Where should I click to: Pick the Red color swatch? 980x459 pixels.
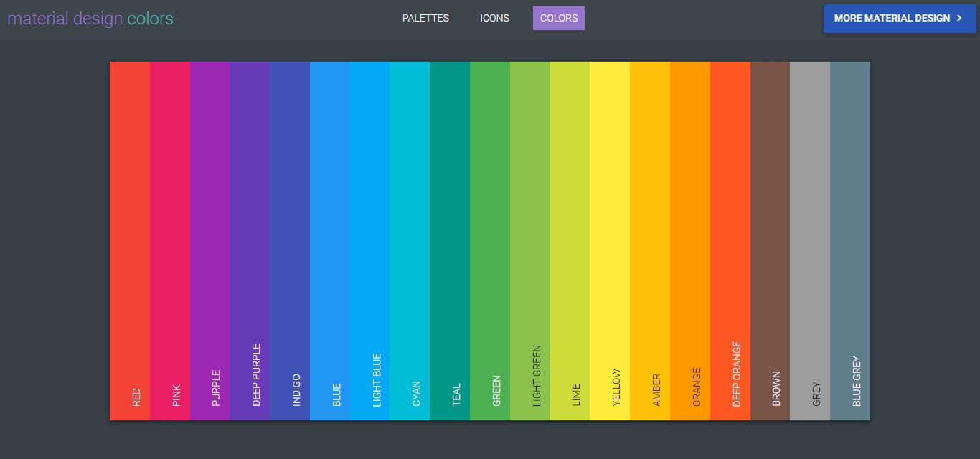pos(130,241)
